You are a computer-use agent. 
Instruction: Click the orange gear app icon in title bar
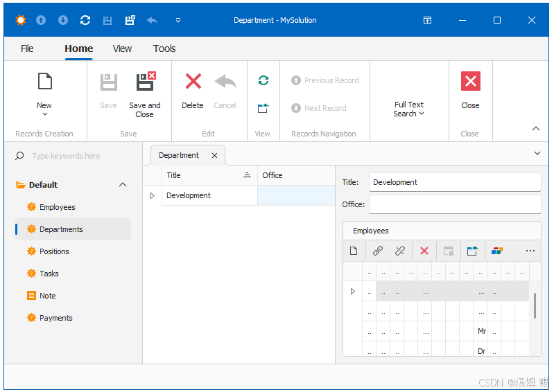(21, 20)
